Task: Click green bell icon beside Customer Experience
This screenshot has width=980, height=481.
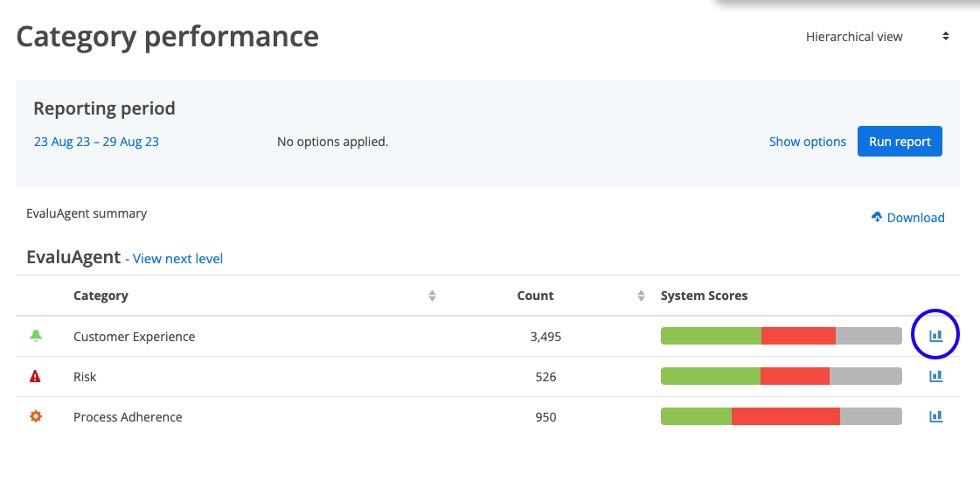Action: tap(36, 336)
